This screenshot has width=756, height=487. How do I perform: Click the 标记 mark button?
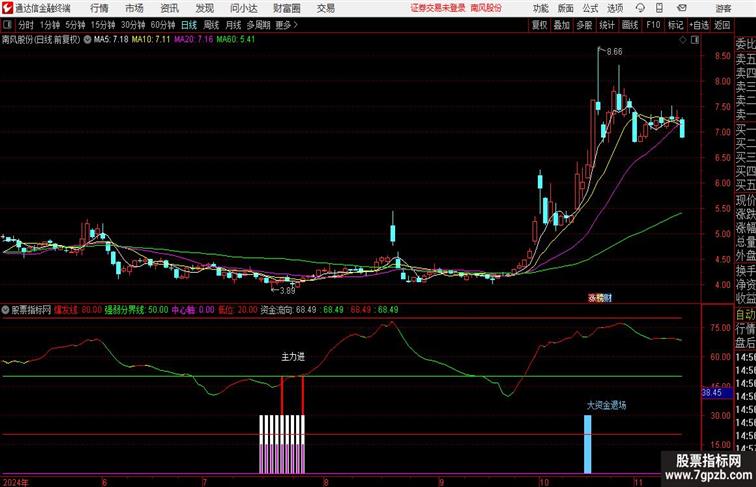tap(675, 25)
